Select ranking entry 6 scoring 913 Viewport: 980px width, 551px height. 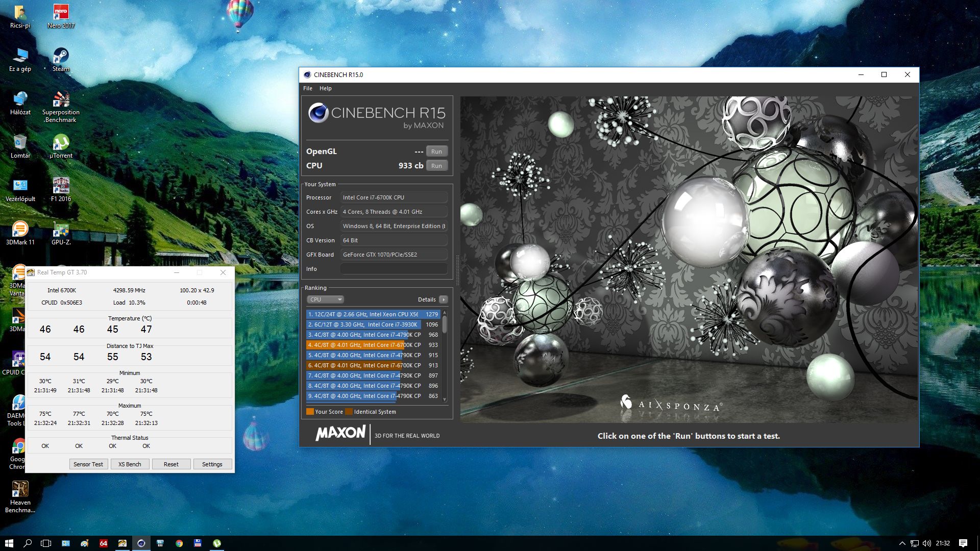click(x=373, y=365)
